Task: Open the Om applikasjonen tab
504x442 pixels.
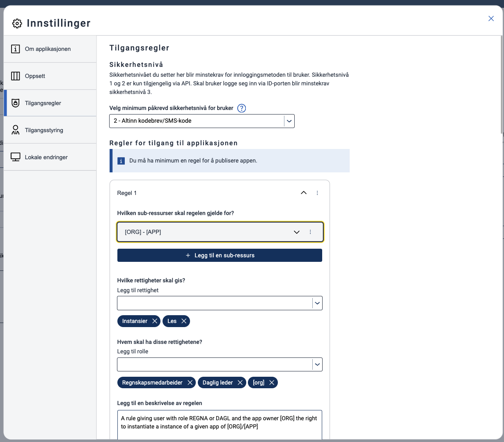Action: (x=50, y=49)
